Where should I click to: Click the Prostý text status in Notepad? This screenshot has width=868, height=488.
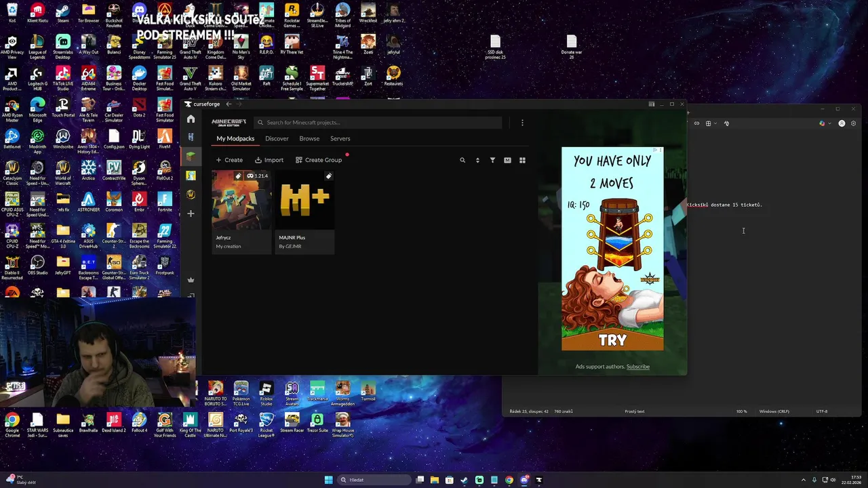pos(635,411)
